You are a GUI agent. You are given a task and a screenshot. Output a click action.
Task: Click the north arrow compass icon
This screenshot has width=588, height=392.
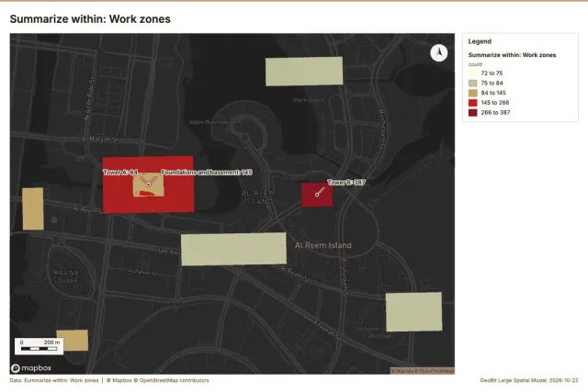439,53
